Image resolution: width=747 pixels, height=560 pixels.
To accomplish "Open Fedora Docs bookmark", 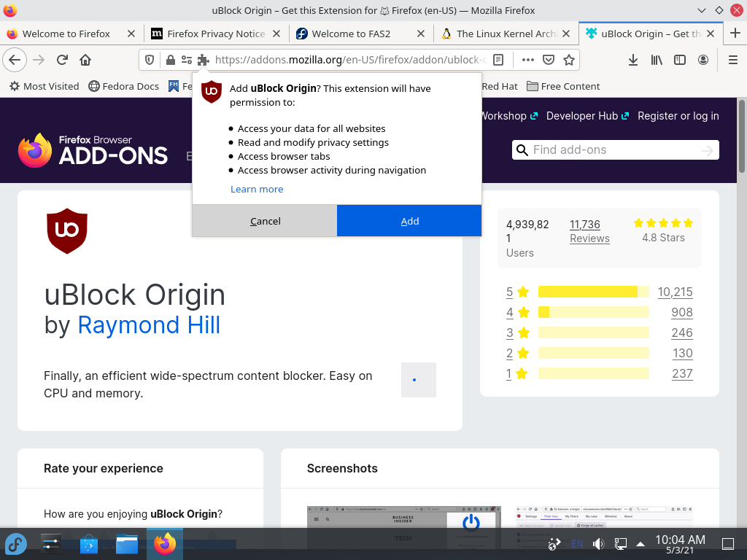I will [123, 86].
